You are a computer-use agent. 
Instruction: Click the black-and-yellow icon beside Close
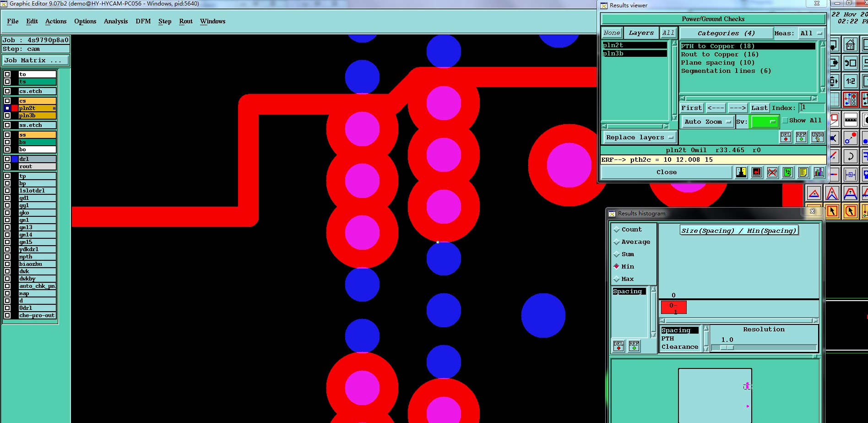click(741, 172)
